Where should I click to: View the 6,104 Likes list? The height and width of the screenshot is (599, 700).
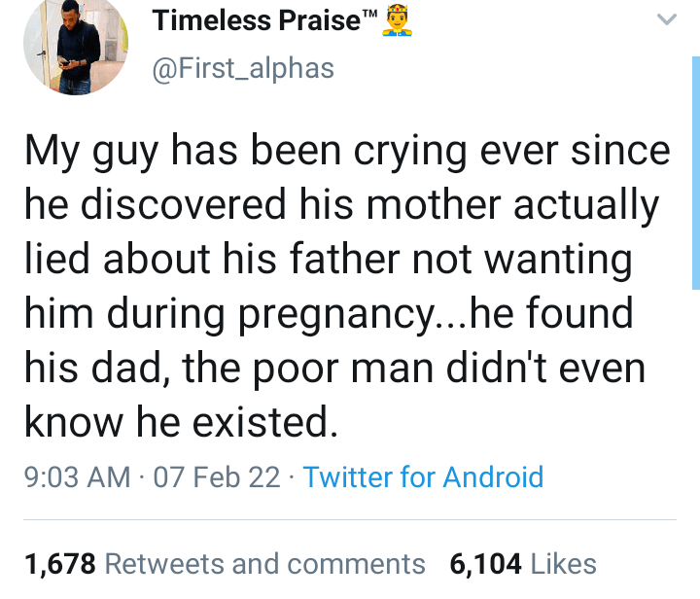(x=523, y=564)
